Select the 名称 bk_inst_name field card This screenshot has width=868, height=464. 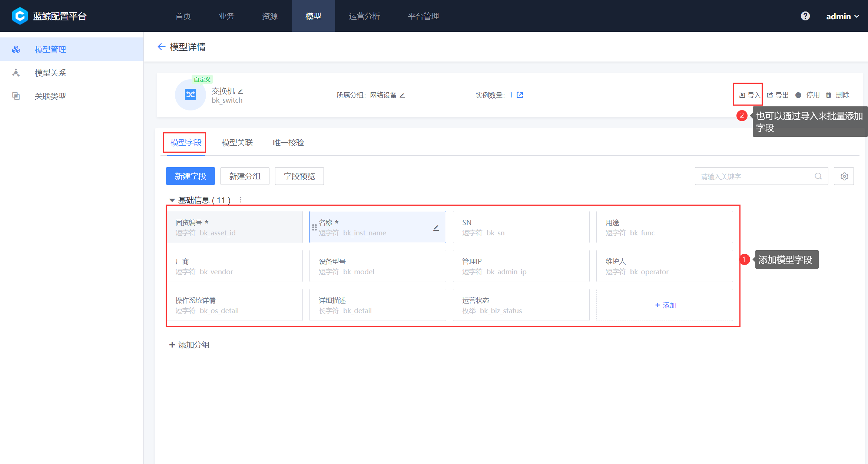pos(378,227)
